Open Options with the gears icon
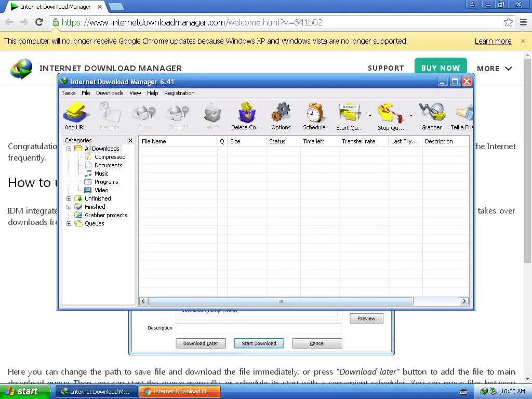This screenshot has width=532, height=399. pyautogui.click(x=281, y=116)
